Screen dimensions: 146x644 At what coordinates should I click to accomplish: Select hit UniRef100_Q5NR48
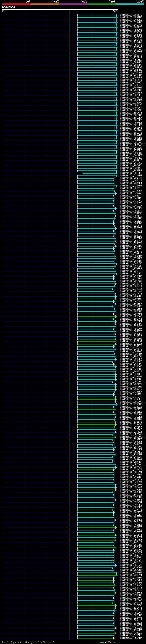[x=131, y=241]
